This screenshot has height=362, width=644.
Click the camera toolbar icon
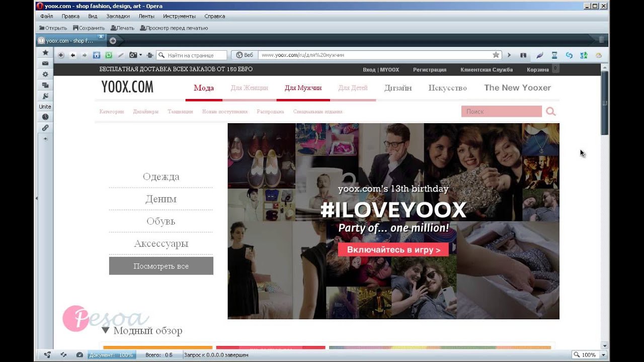tap(133, 55)
